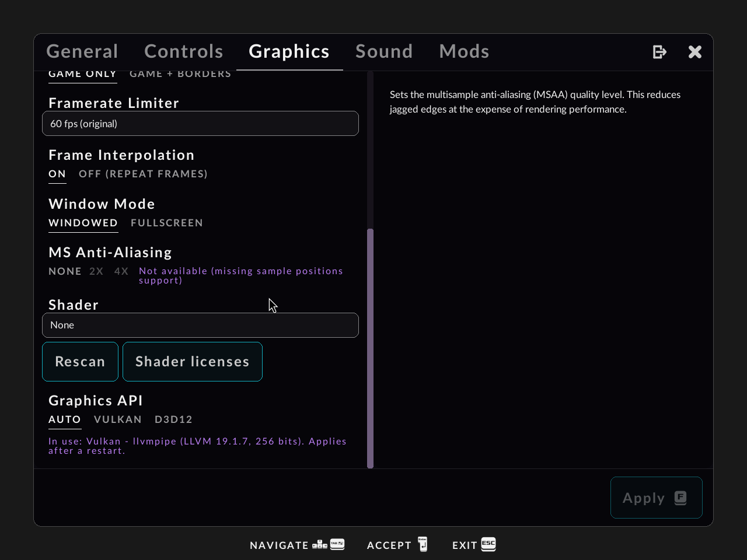The height and width of the screenshot is (560, 747).
Task: Click the ESC key icon beside EXIT
Action: coord(488,544)
